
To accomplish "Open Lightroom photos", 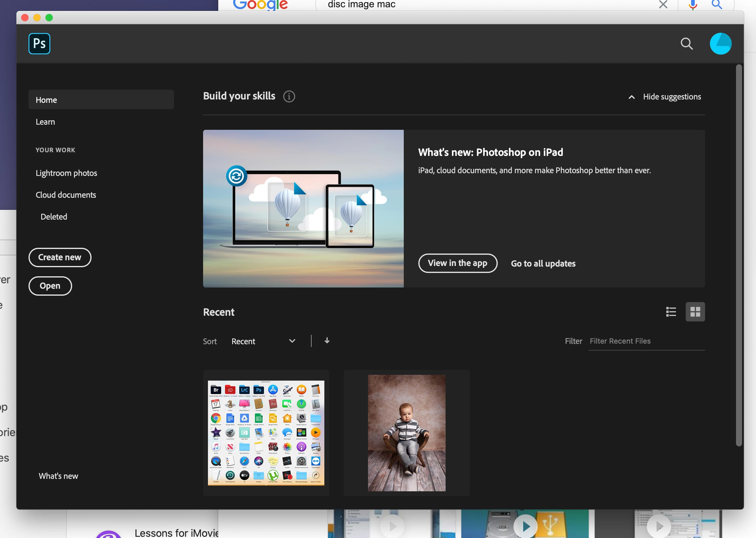I will coord(66,173).
